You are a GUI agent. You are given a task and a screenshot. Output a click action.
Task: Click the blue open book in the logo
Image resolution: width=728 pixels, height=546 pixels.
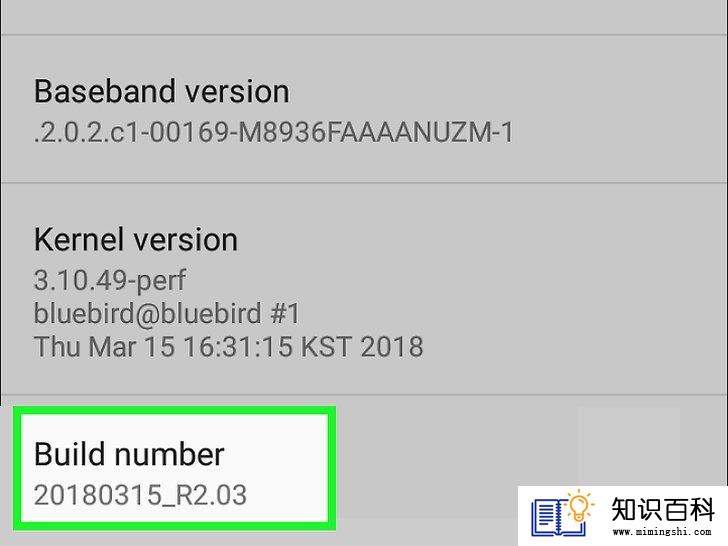tap(557, 518)
